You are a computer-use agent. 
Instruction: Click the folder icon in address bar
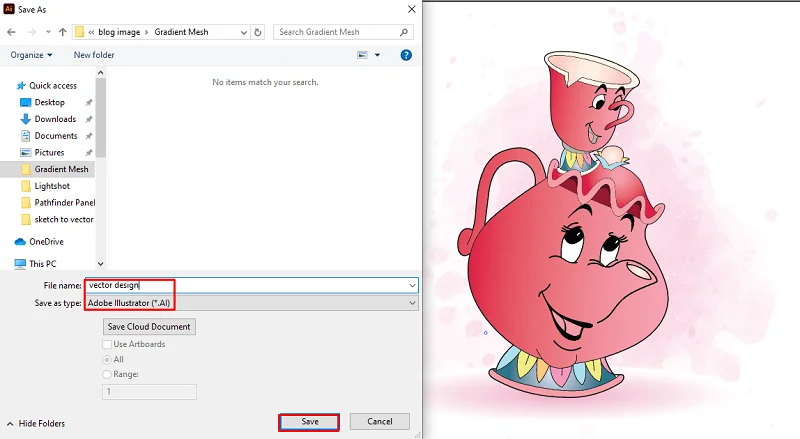(x=79, y=32)
